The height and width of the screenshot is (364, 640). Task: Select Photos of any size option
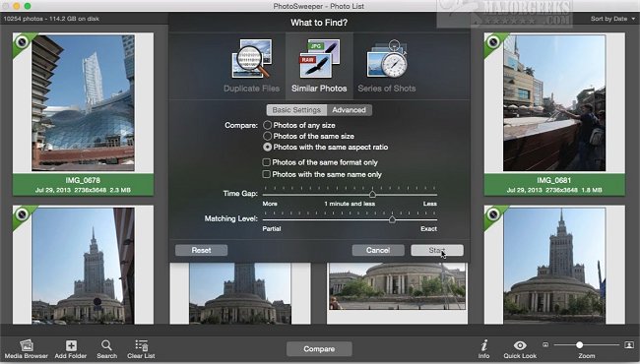268,125
